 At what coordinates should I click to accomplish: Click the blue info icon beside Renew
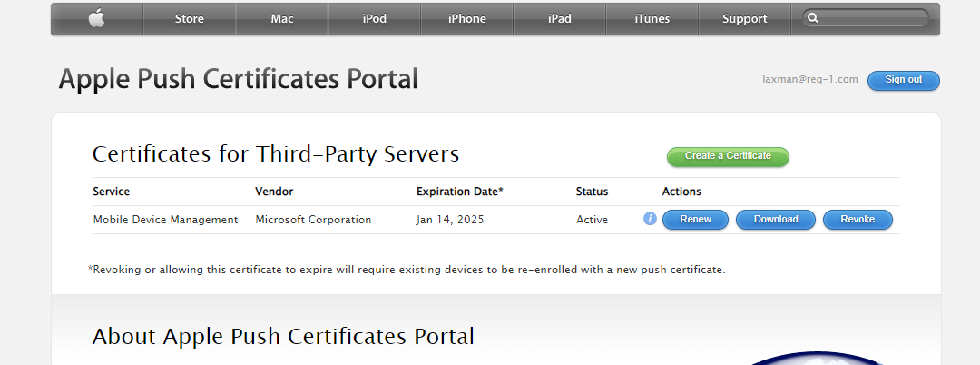(650, 219)
